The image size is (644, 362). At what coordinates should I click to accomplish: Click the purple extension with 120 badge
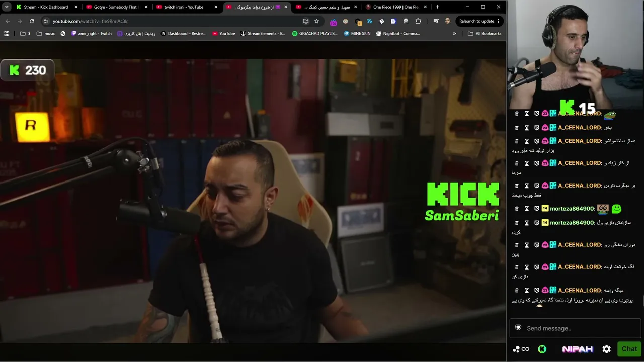coord(333,22)
